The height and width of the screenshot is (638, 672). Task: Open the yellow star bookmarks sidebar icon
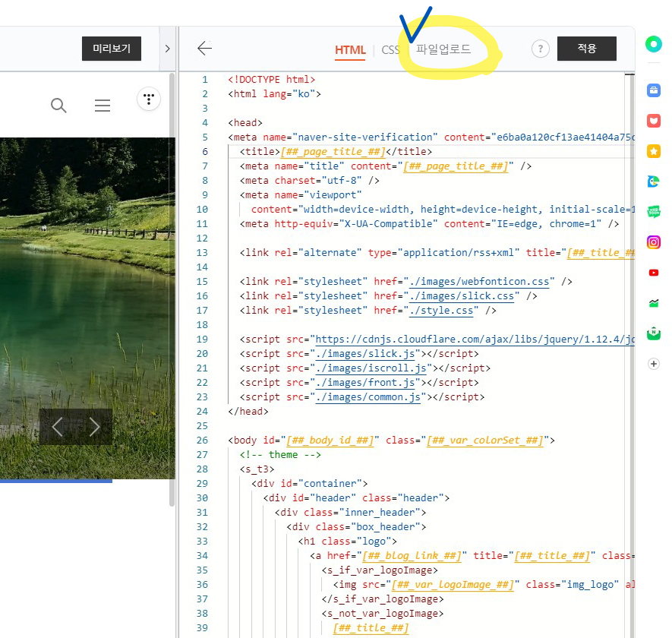653,151
